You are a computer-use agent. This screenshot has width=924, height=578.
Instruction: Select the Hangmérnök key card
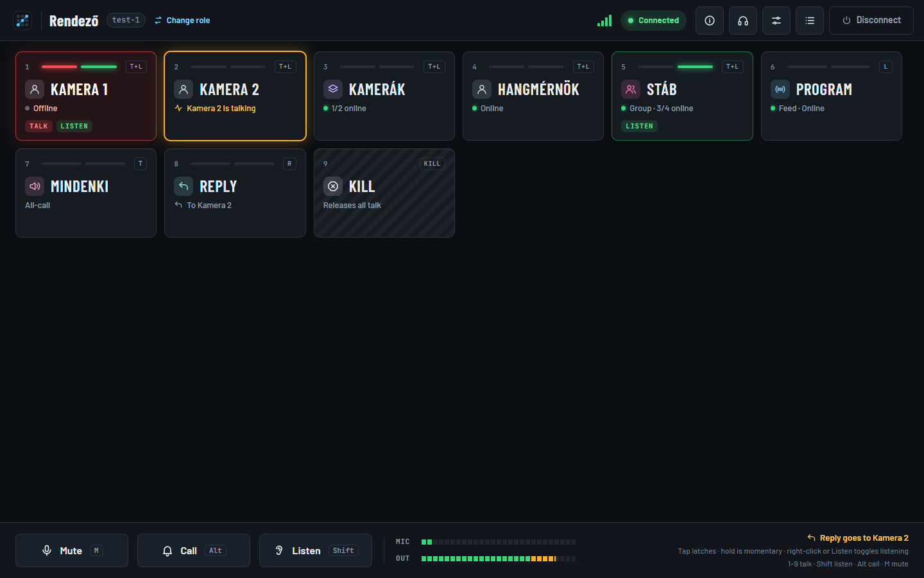[533, 96]
